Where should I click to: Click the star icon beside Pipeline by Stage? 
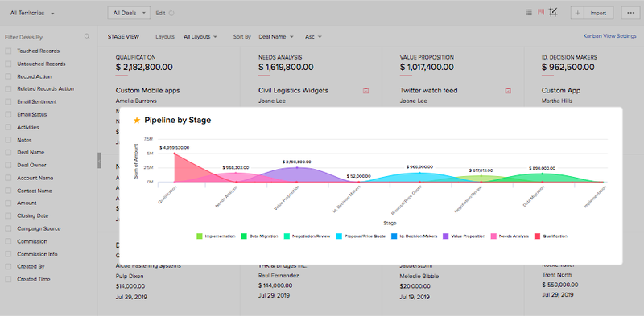(137, 121)
